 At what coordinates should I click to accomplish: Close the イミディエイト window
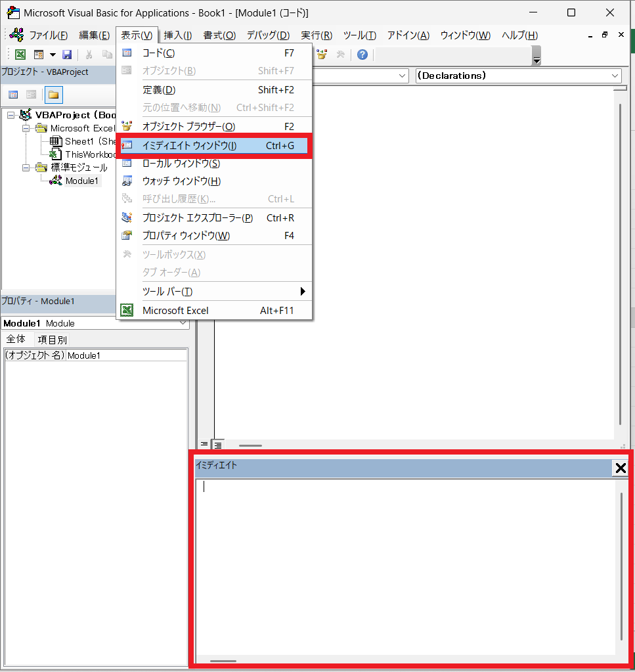click(621, 468)
